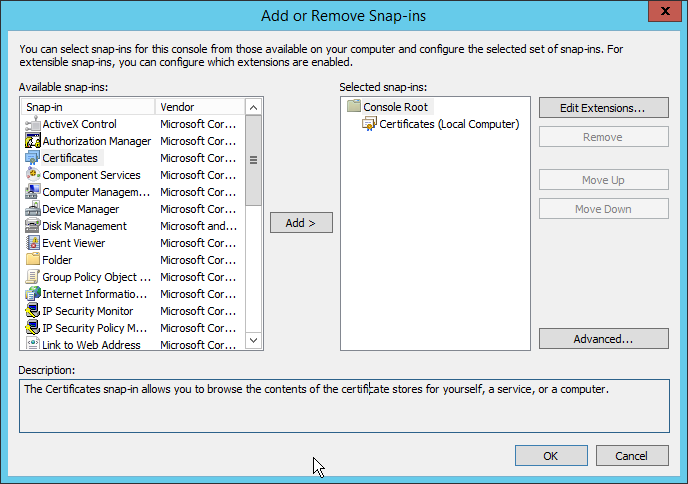Click the Internet Information Services icon
688x484 pixels.
pyautogui.click(x=32, y=294)
